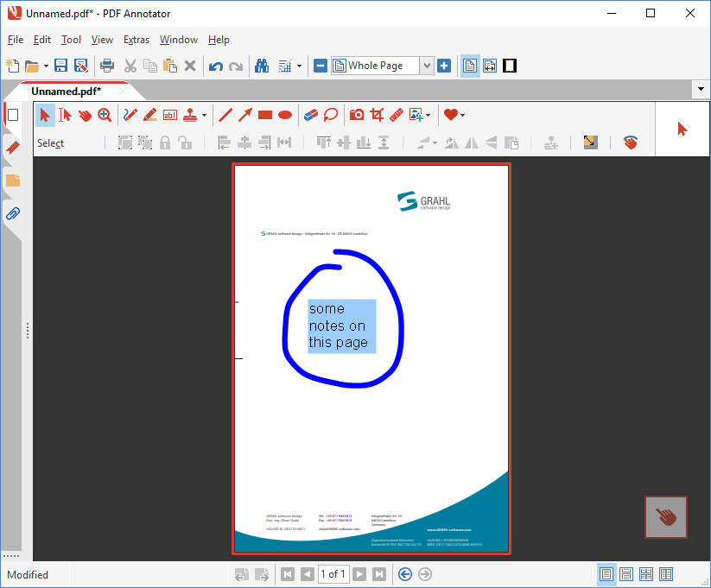Click the Insert image tool
Image resolution: width=711 pixels, height=588 pixels.
[416, 115]
